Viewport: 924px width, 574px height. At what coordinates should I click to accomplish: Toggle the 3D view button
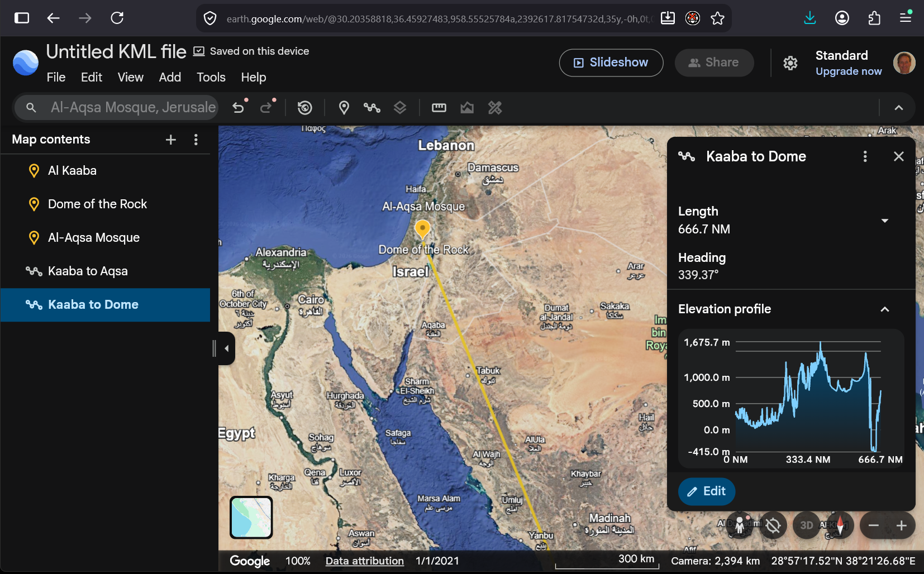(x=807, y=525)
